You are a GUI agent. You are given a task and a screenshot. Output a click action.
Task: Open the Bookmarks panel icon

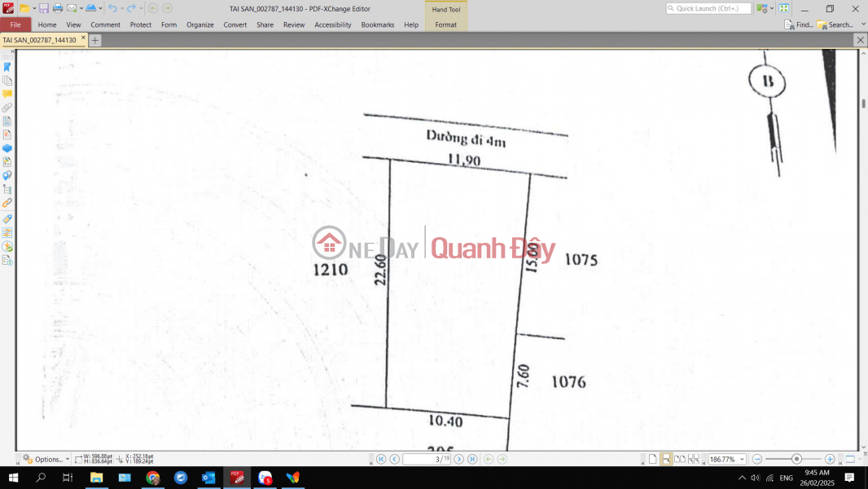point(7,67)
